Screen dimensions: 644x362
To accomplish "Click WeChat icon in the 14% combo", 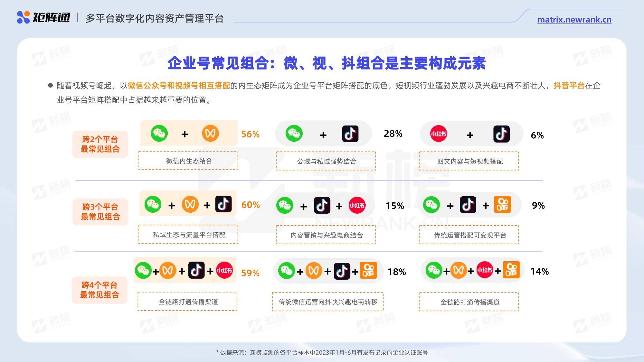I will click(x=434, y=271).
